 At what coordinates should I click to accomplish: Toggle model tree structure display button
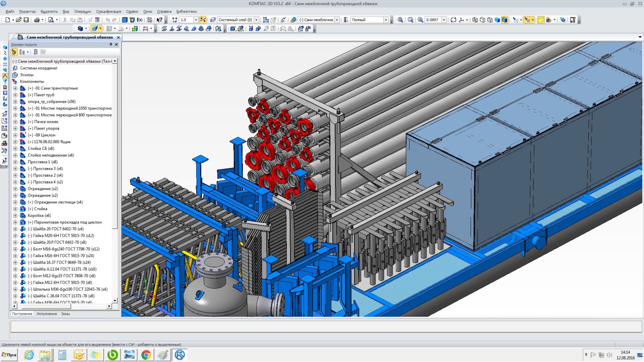click(14, 52)
